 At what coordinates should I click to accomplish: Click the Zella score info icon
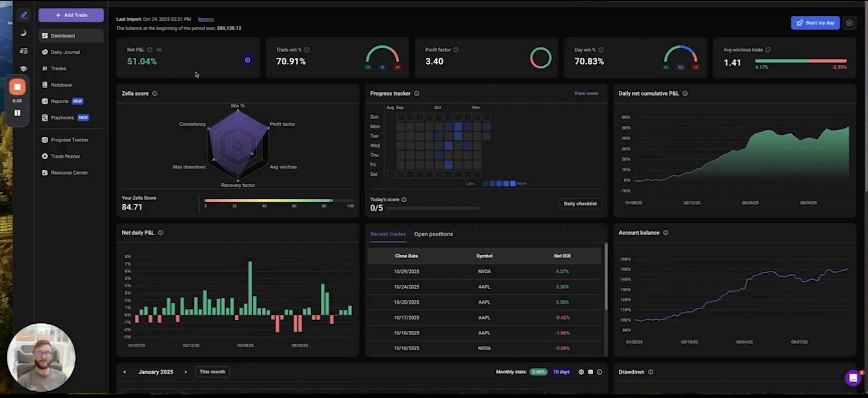(155, 93)
